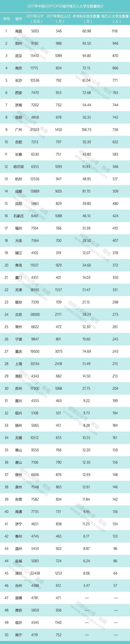Click the 2017年常住人口 column header
Image resolution: width=130 pixels, height=644 pixels.
58,19
